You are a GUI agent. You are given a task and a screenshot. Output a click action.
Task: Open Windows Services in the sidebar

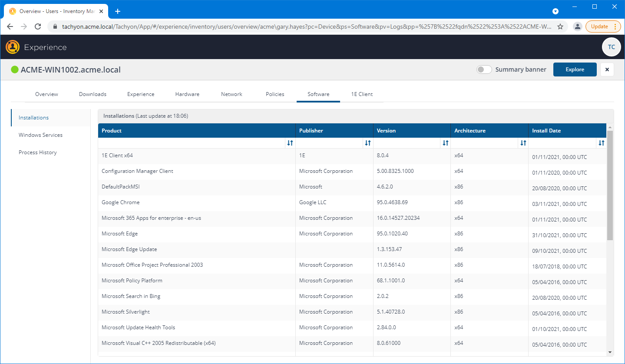click(51, 135)
